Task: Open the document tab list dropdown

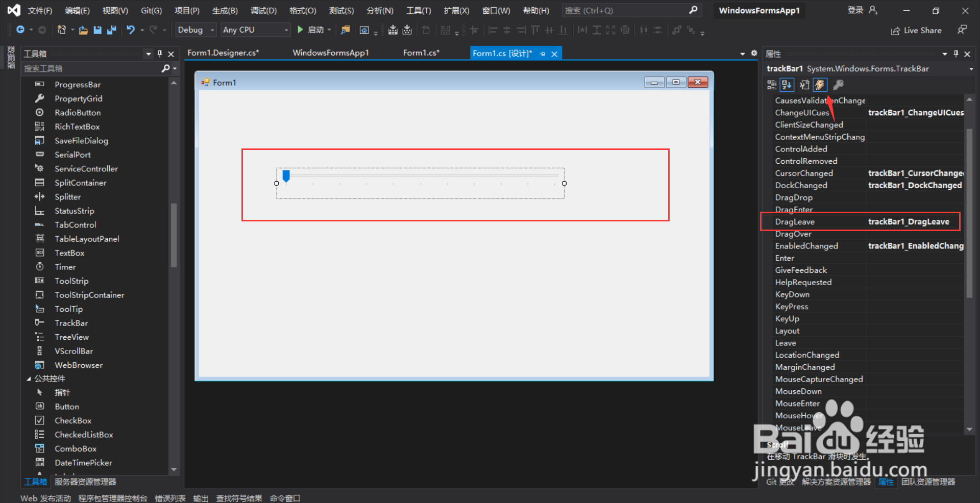Action: pyautogui.click(x=743, y=54)
